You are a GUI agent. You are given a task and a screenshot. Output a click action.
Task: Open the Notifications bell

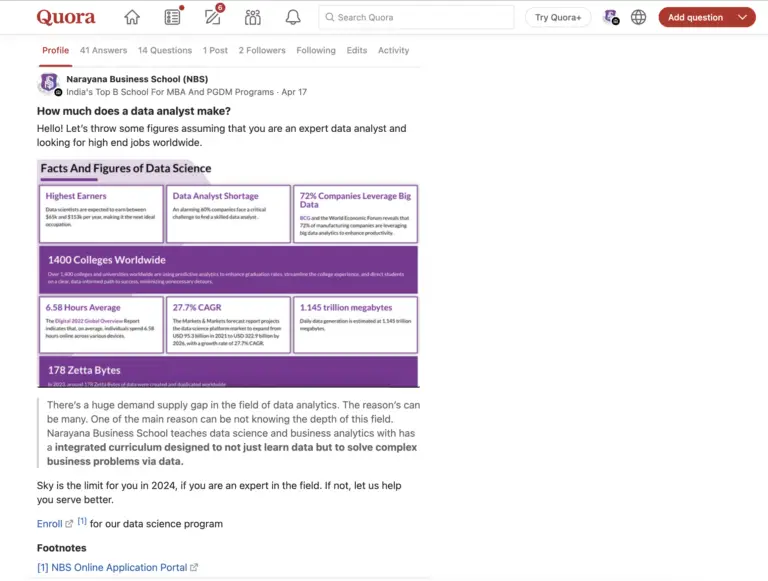tap(292, 17)
